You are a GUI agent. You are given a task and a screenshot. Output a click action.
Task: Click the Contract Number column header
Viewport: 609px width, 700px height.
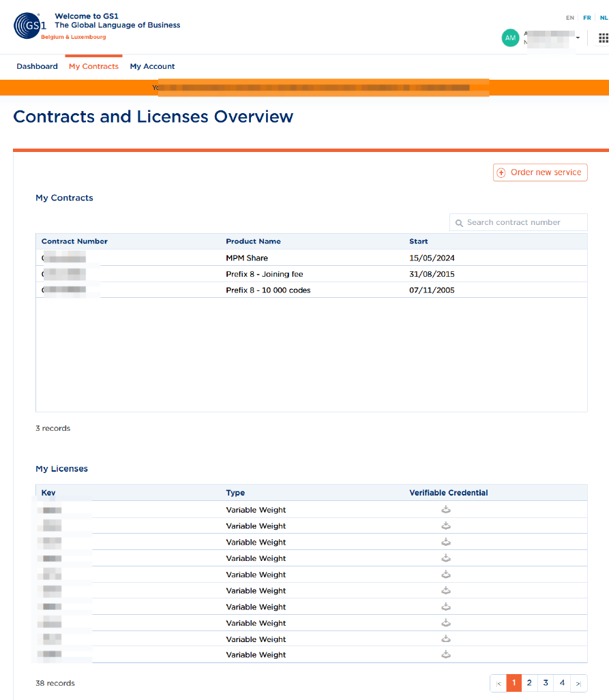(x=74, y=241)
